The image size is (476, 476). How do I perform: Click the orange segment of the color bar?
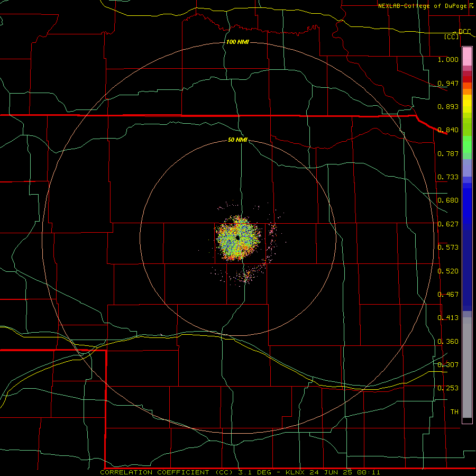click(467, 91)
